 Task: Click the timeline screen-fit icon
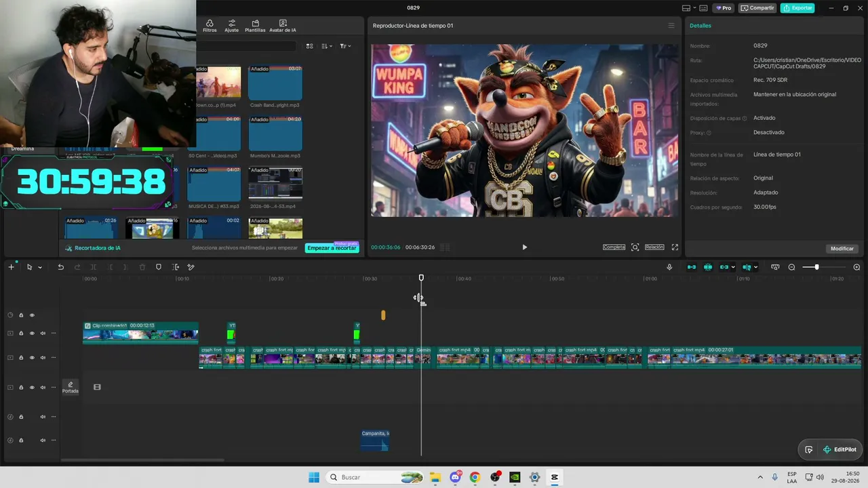(x=775, y=267)
